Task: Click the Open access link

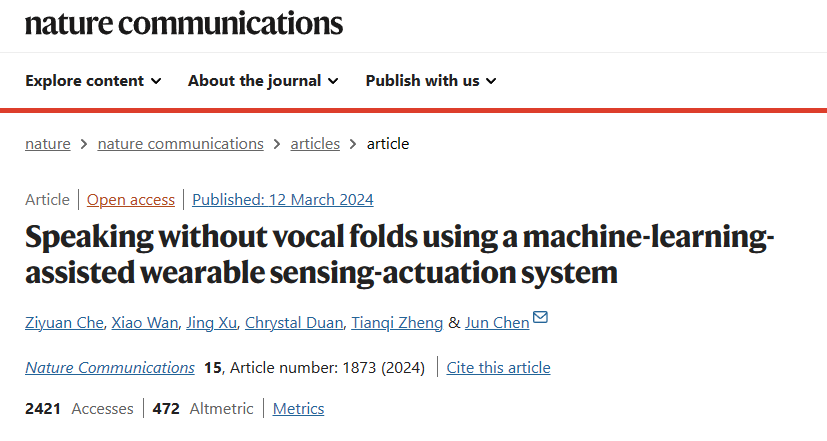Action: click(131, 200)
